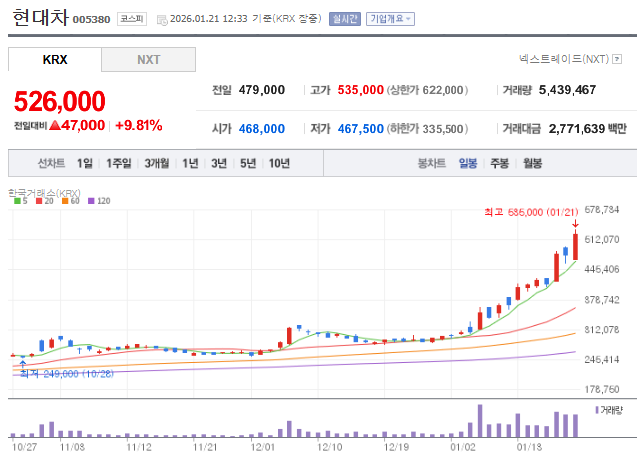The image size is (637, 457).
Task: Click the red 20-day moving average swatch
Action: click(39, 201)
